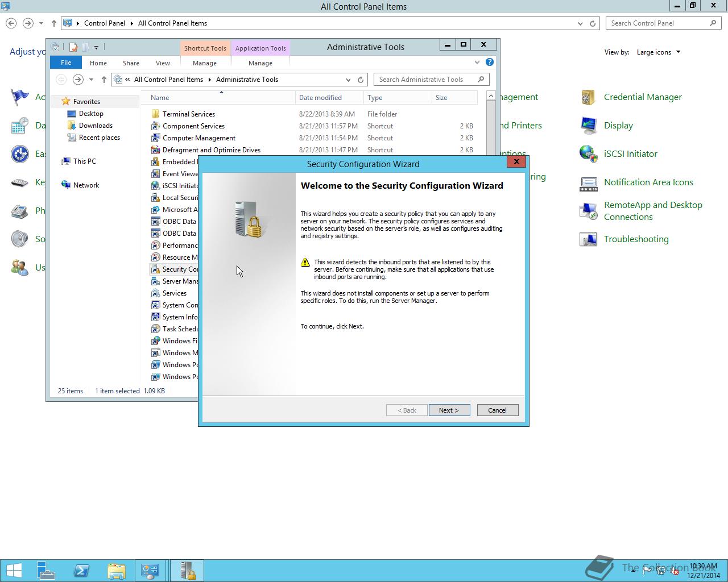Screen dimensions: 728x582
Task: Open Server Manager from taskbar
Action: pyautogui.click(x=46, y=571)
